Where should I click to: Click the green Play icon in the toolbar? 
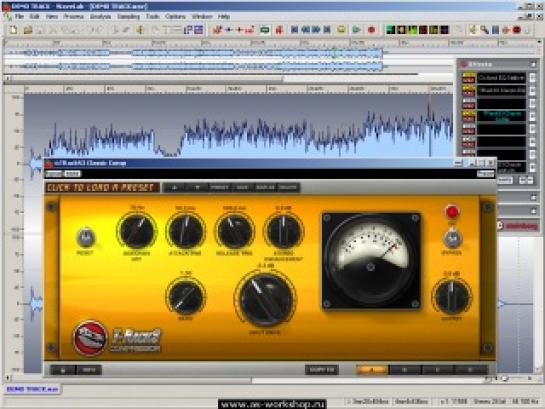tap(356, 30)
